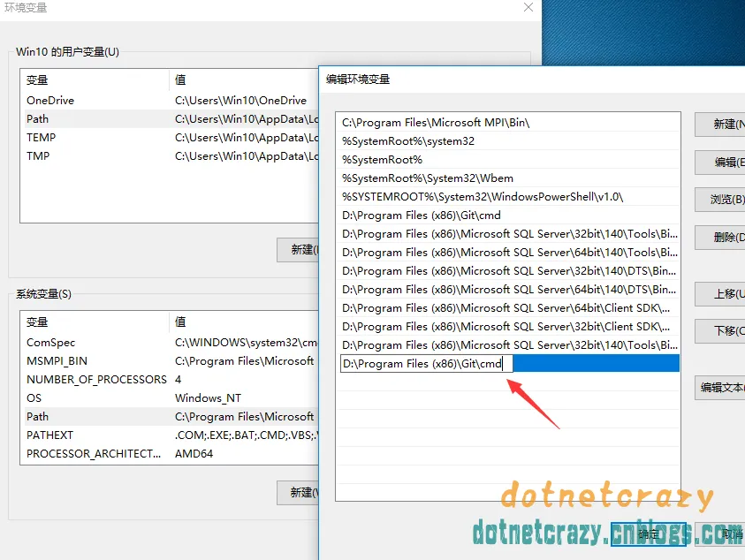Close the 环境变量 window
The image size is (745, 560).
tap(528, 8)
